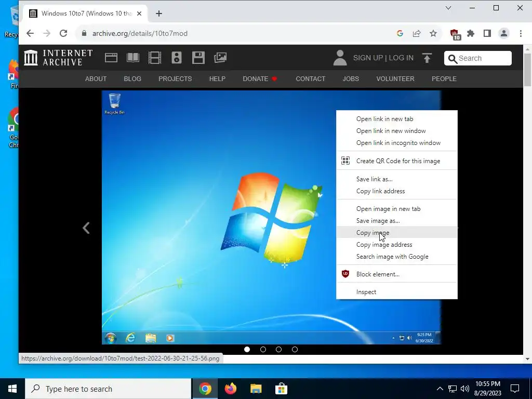
Task: Choose Create QR Code for this image
Action: 396,161
